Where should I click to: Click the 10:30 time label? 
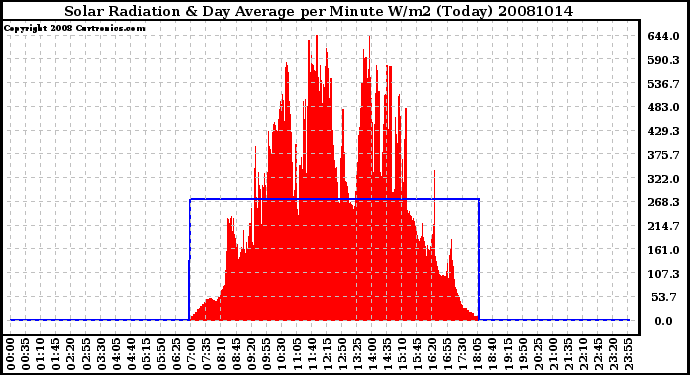pyautogui.click(x=282, y=354)
